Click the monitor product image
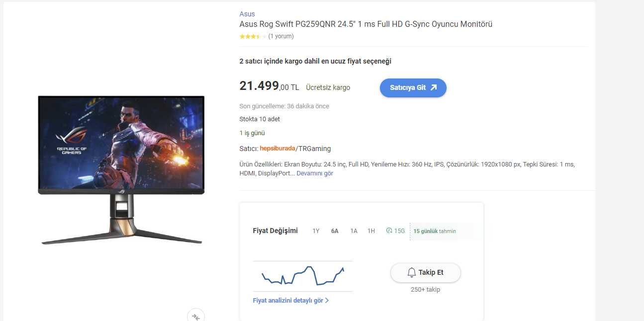The image size is (644, 321). (121, 169)
